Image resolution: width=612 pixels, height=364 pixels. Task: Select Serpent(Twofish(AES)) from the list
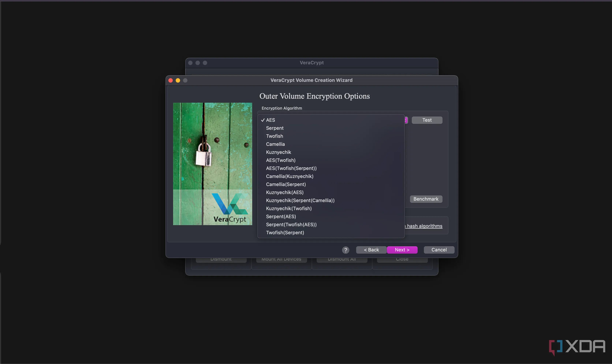click(291, 224)
